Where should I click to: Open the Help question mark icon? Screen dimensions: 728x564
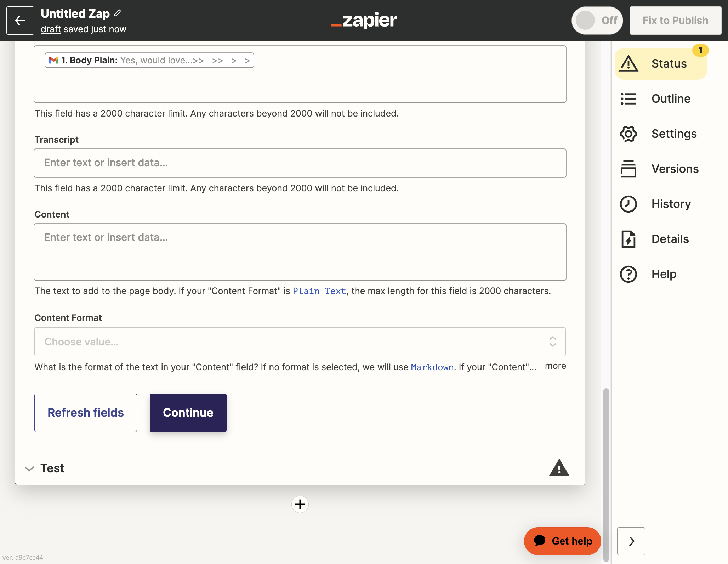click(x=629, y=274)
